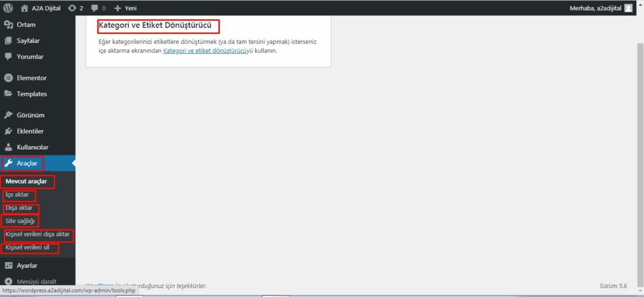Select Mevcut araçlar submenu item
Screen dimensions: 644x297
tap(26, 181)
